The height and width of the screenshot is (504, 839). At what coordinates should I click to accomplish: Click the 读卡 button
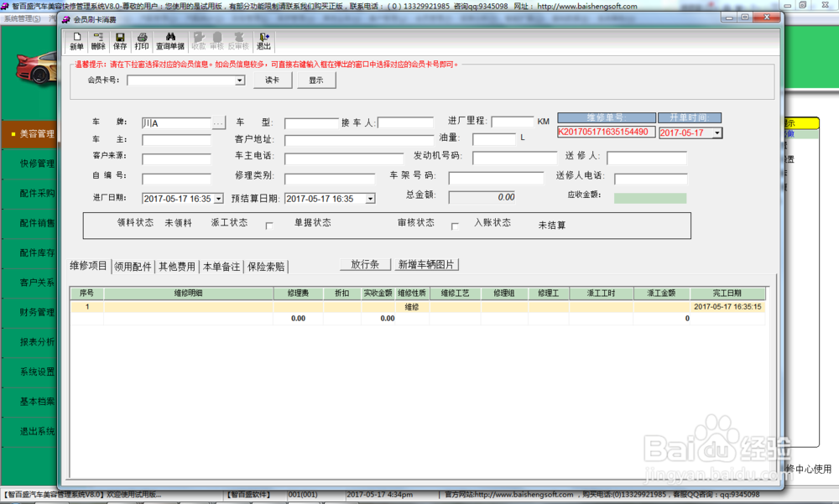tap(273, 81)
